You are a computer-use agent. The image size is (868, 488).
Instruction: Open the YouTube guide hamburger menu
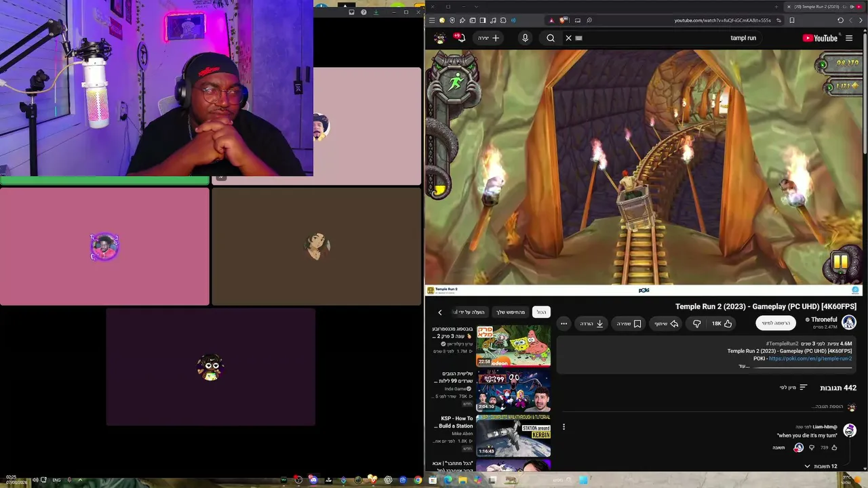coord(849,38)
